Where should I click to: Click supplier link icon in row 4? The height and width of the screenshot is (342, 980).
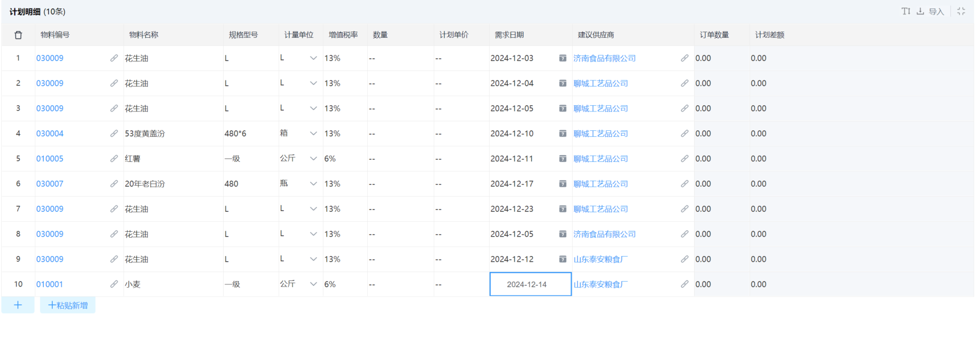pyautogui.click(x=685, y=134)
